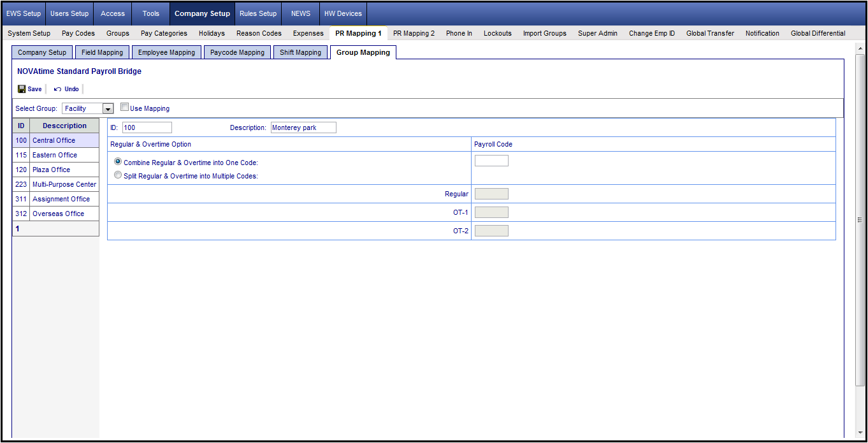Open the NEWS menu
Screen dimensions: 868x443
[301, 13]
